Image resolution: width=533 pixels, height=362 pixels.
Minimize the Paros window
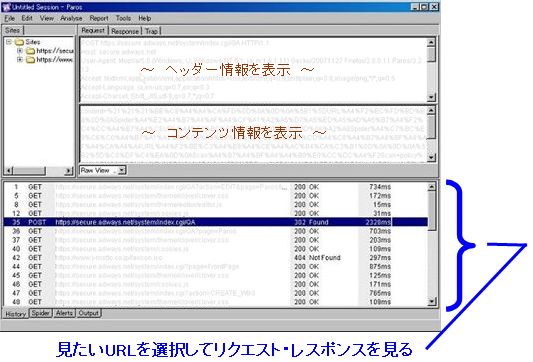[x=415, y=7]
